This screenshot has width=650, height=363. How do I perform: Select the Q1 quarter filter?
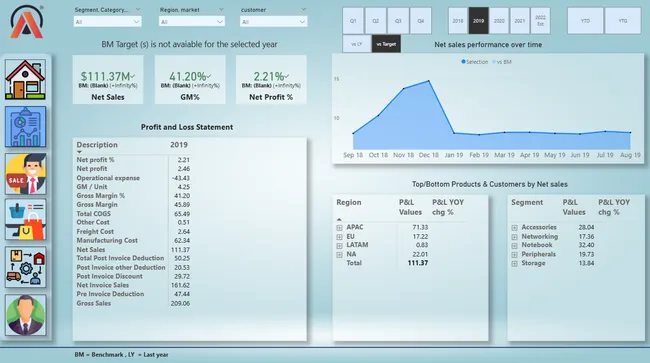pos(353,21)
